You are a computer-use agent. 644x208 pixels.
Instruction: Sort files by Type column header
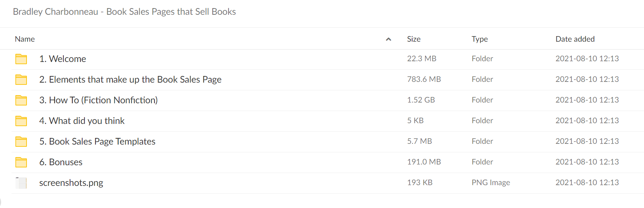click(480, 39)
